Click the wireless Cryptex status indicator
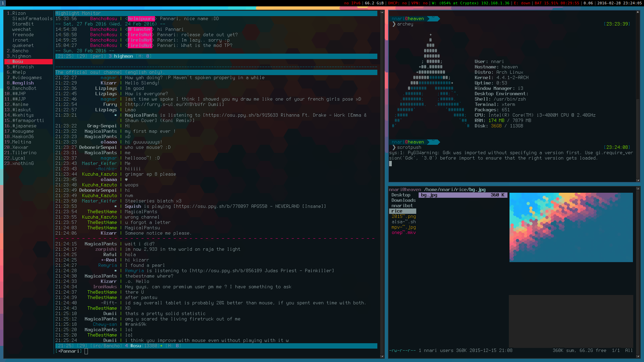This screenshot has width=644, height=362. click(x=470, y=3)
